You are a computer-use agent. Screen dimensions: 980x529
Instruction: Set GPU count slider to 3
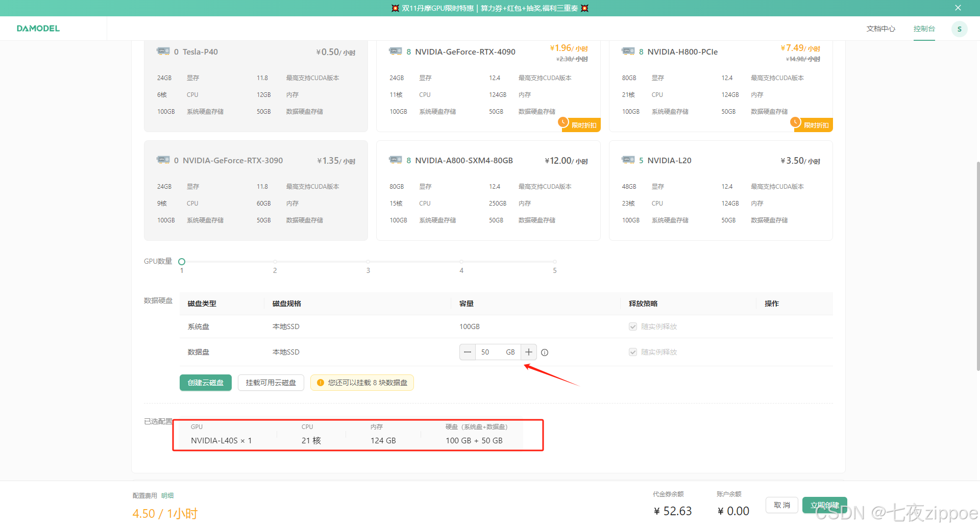[368, 262]
